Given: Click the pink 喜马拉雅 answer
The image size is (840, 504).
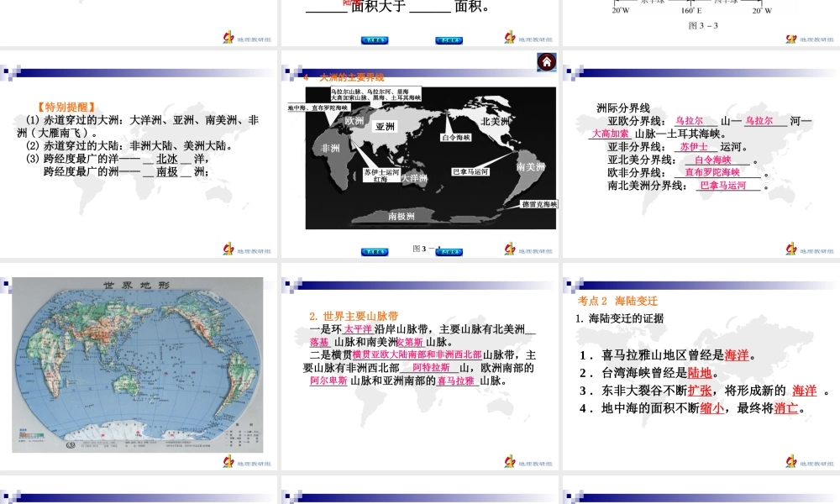Looking at the screenshot, I should (x=456, y=381).
